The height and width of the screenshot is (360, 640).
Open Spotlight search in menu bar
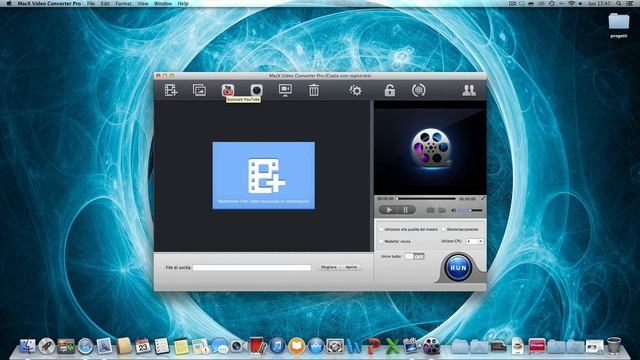[x=619, y=3]
